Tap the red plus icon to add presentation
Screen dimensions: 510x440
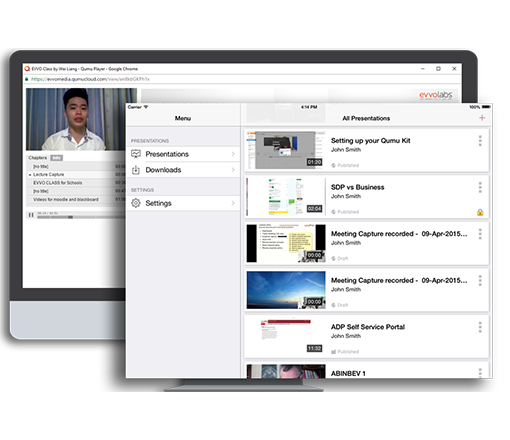point(482,118)
